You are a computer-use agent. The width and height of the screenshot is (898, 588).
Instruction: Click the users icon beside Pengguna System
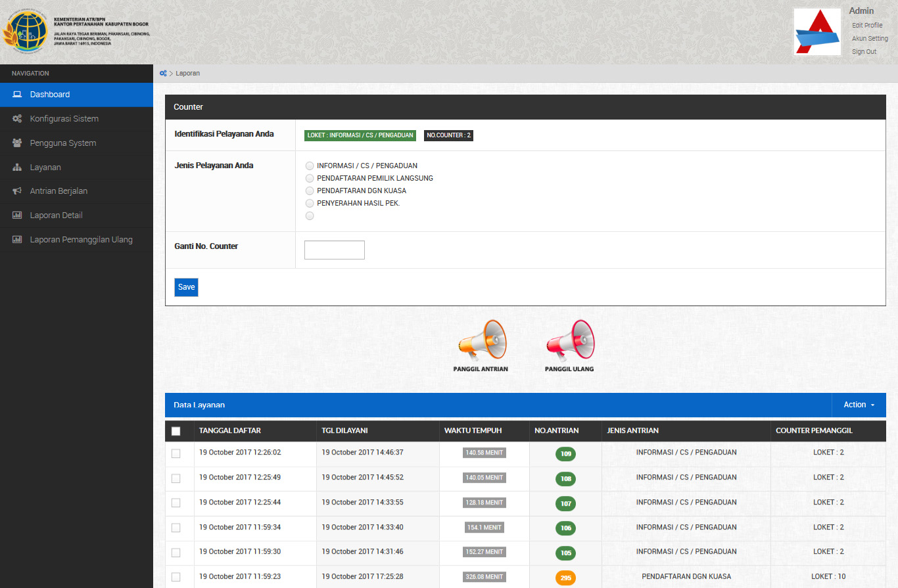pos(17,143)
